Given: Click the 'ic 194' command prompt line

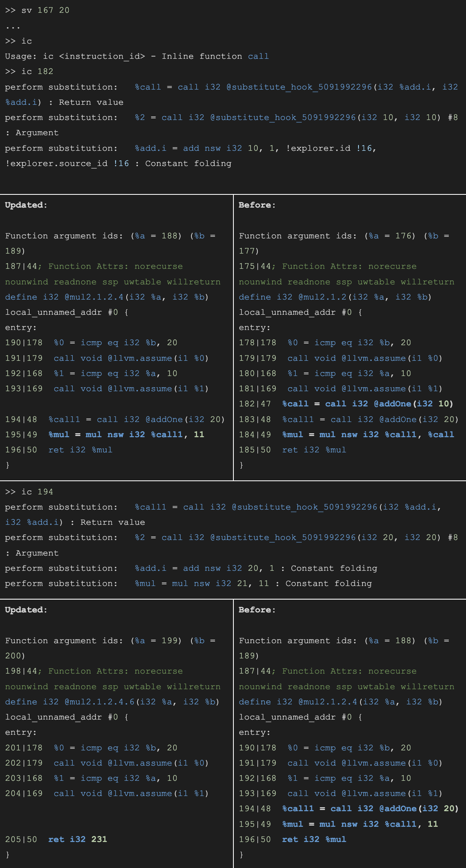Looking at the screenshot, I should click(x=29, y=492).
